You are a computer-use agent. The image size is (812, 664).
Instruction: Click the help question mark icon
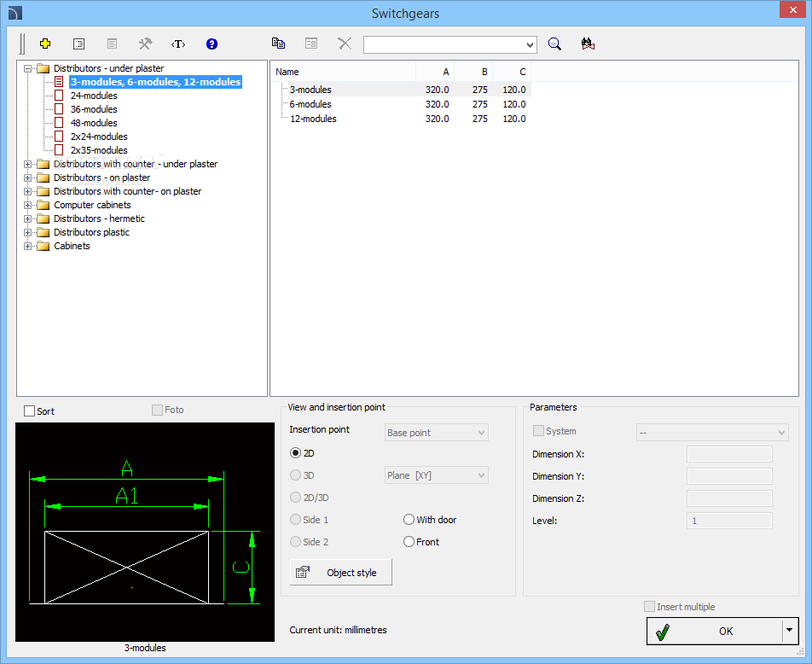(x=212, y=44)
